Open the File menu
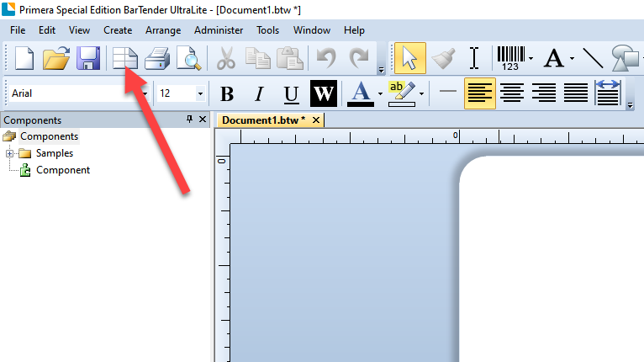The height and width of the screenshot is (362, 644). [18, 30]
